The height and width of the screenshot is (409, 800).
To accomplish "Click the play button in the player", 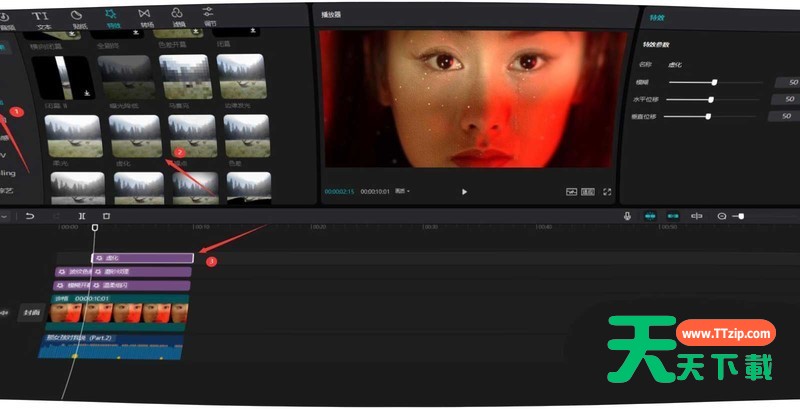I will pyautogui.click(x=464, y=191).
